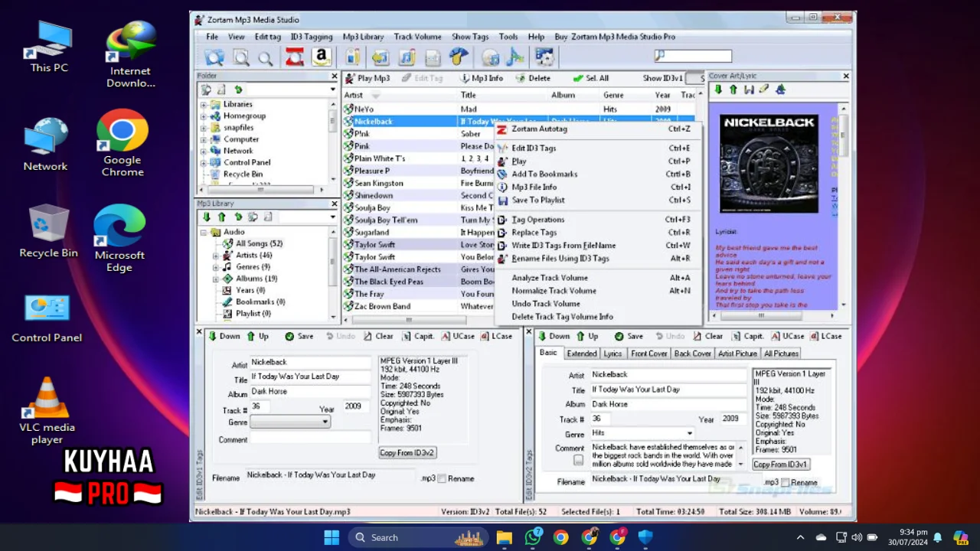The width and height of the screenshot is (980, 551).
Task: Click Clear in the ID3v1 panel
Action: [378, 336]
